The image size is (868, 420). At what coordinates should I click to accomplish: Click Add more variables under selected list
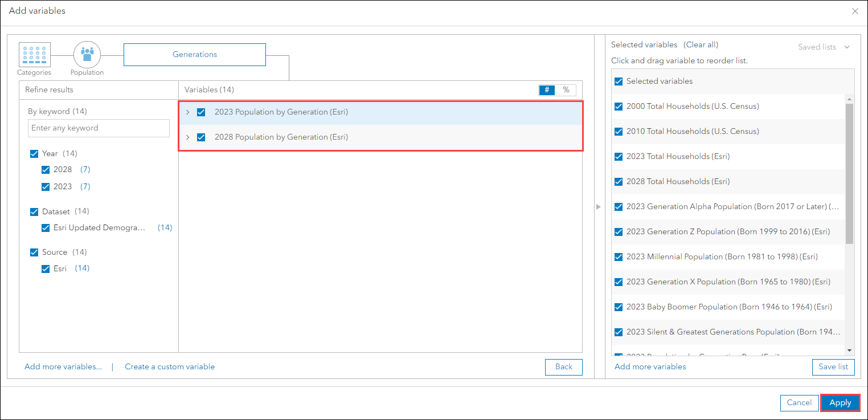pyautogui.click(x=650, y=366)
